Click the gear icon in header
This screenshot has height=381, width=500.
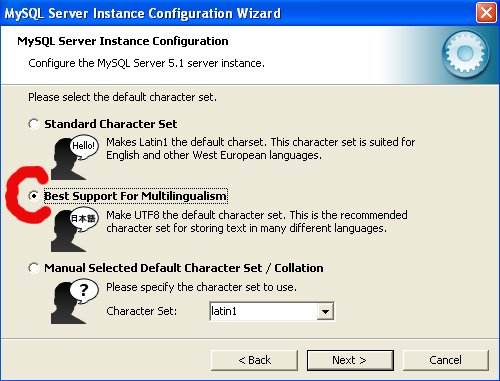[465, 54]
